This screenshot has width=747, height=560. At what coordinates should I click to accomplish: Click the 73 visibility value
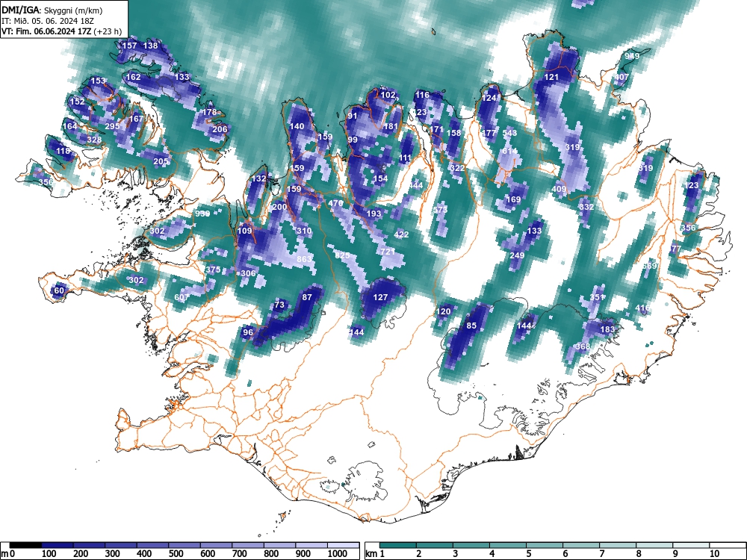click(279, 305)
